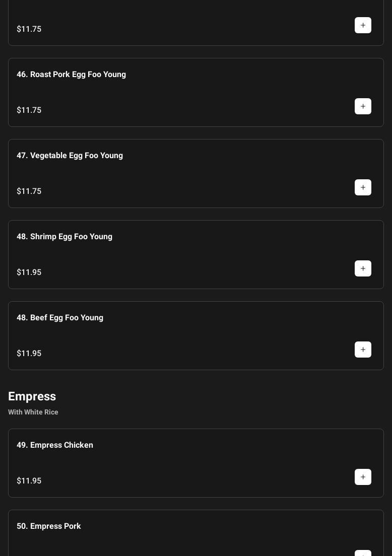Open 48. Shrimp Egg Foo Young details

64,236
